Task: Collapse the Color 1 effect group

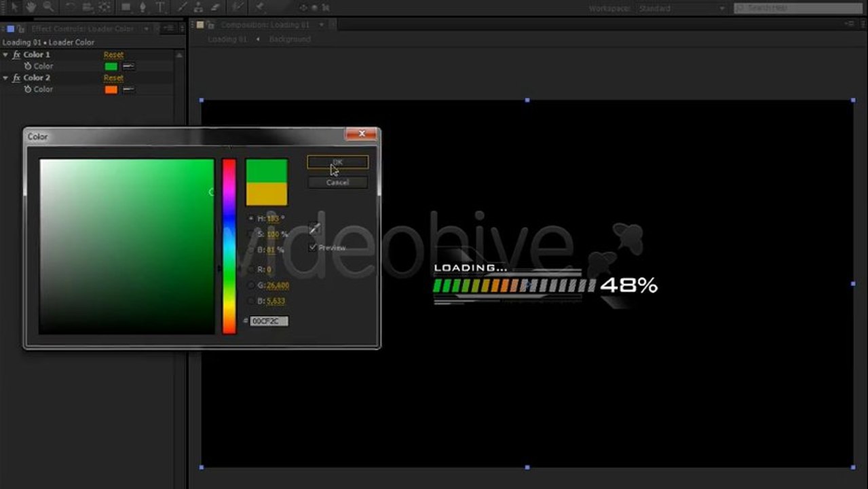Action: coord(5,54)
